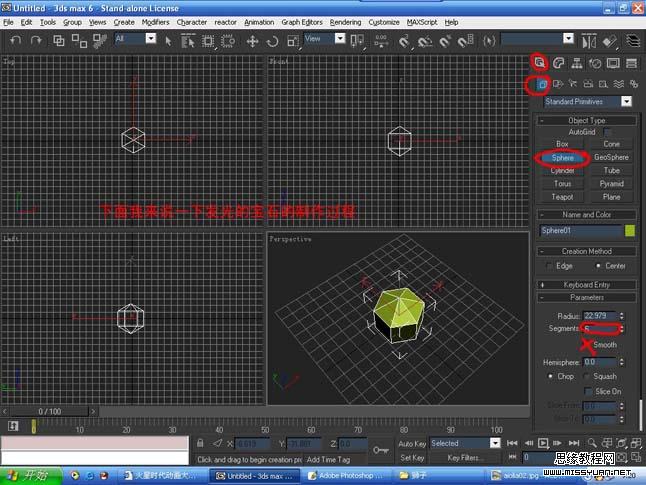Open the Modify command panel tab
The image size is (646, 485).
point(558,63)
